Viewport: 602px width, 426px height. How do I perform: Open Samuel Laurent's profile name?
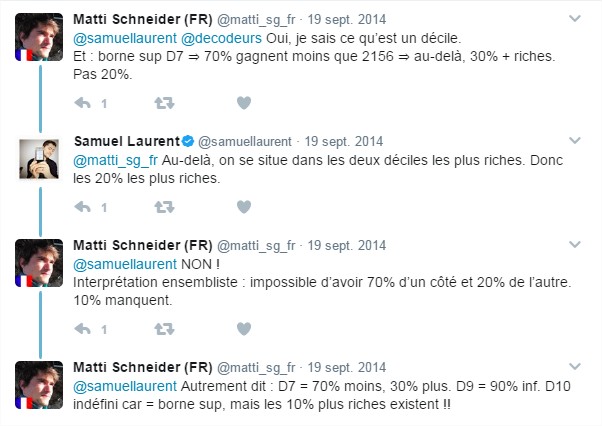[127, 141]
